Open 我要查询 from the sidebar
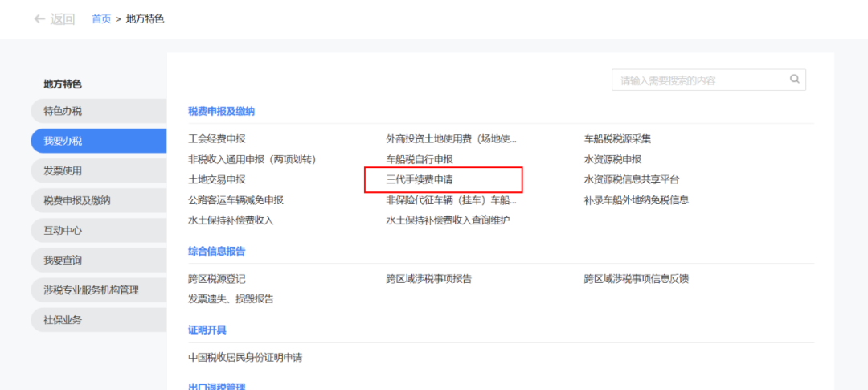 pos(63,260)
